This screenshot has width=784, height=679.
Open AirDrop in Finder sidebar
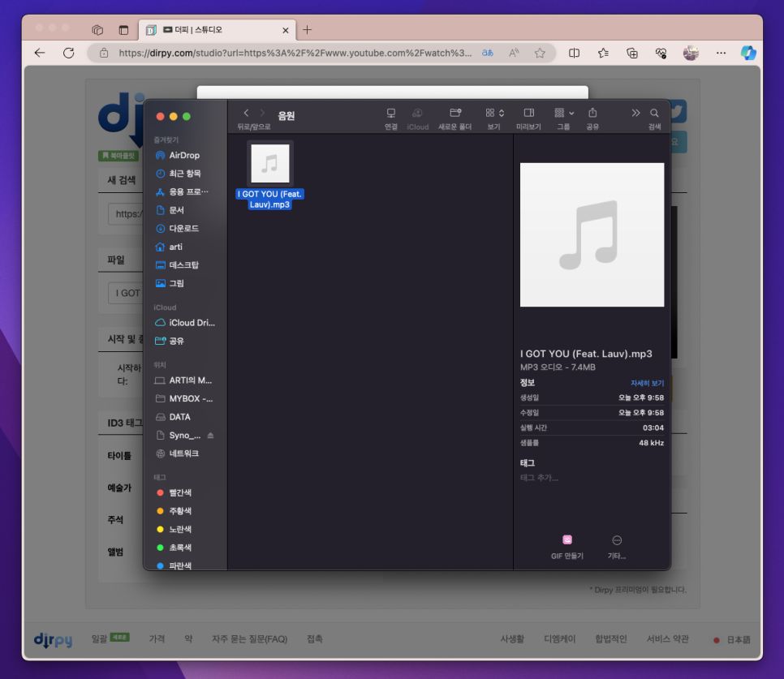[x=184, y=156]
